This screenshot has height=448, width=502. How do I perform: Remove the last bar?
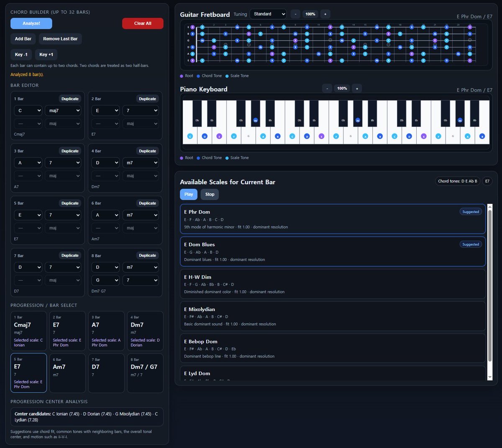pyautogui.click(x=60, y=39)
